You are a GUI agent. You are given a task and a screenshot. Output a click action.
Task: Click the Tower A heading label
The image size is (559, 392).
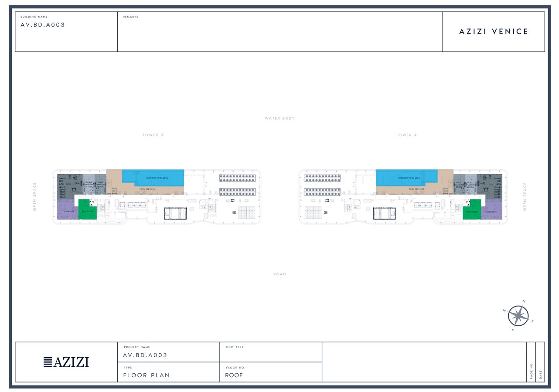pos(406,135)
